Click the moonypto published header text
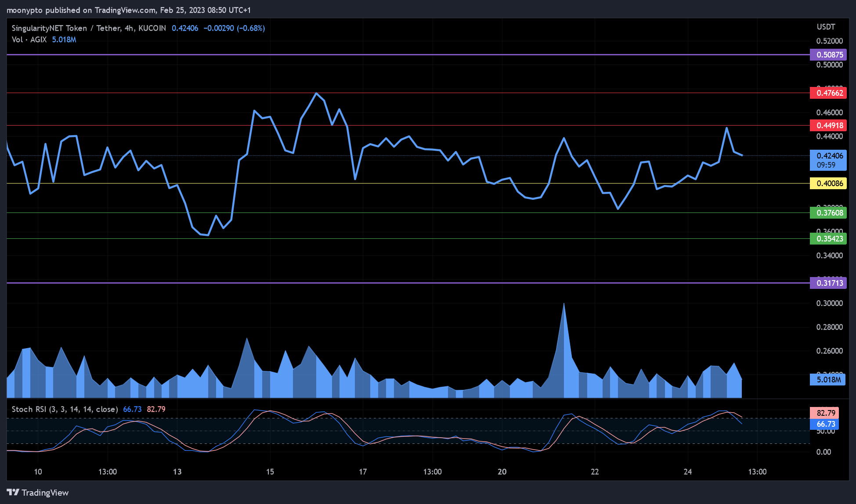This screenshot has height=504, width=856. pos(128,10)
